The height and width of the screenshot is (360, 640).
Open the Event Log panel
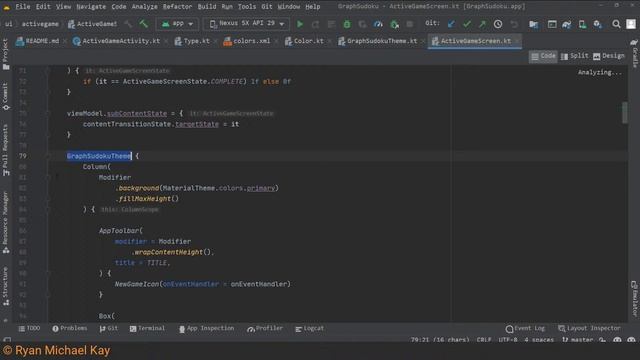(525, 329)
